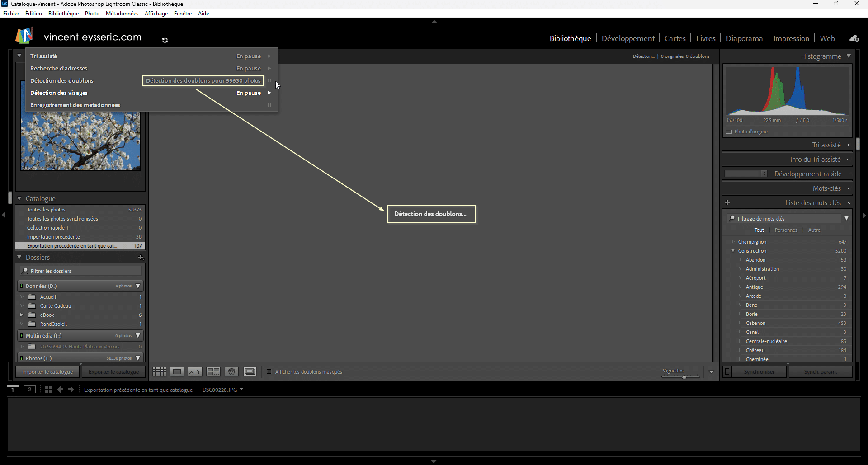Click Exporter le catalogue button
Viewport: 868px width, 465px height.
(114, 372)
